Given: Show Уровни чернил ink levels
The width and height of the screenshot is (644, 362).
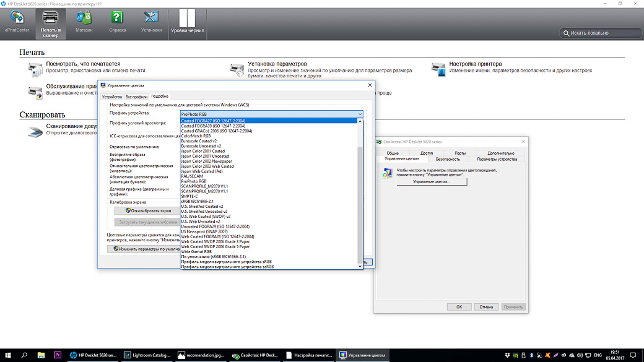Looking at the screenshot, I should (x=187, y=22).
